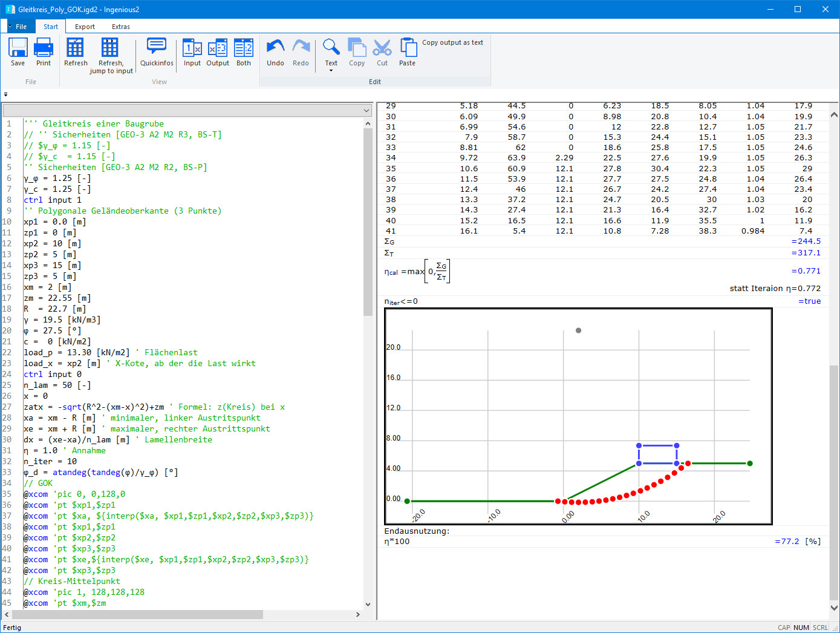
Task: Open the code navigation combo box
Action: [x=365, y=110]
